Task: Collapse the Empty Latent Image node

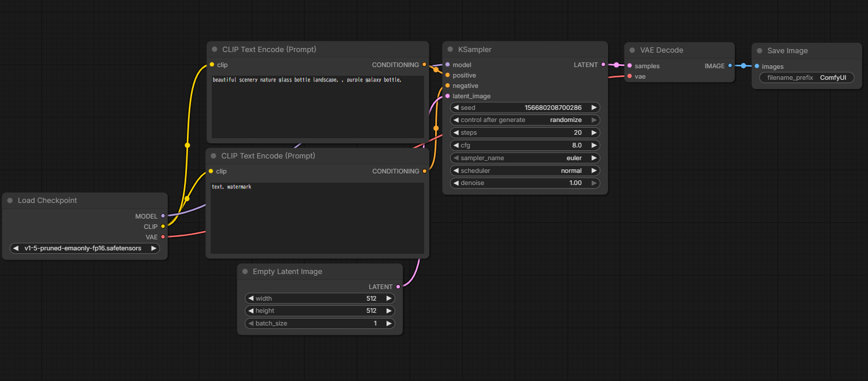Action: [x=245, y=272]
